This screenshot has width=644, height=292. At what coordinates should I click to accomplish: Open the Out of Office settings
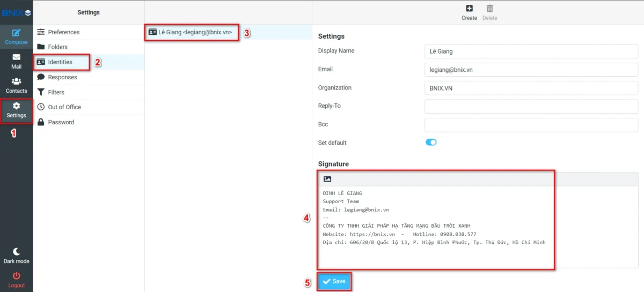click(89, 107)
